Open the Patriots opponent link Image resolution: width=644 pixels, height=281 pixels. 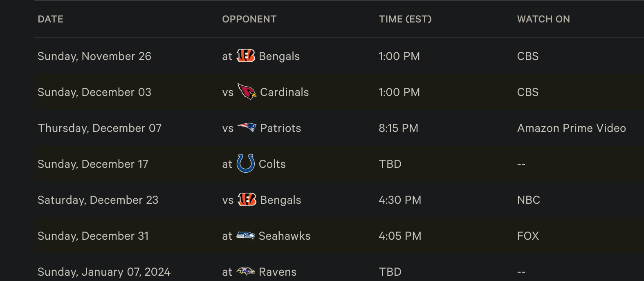280,128
